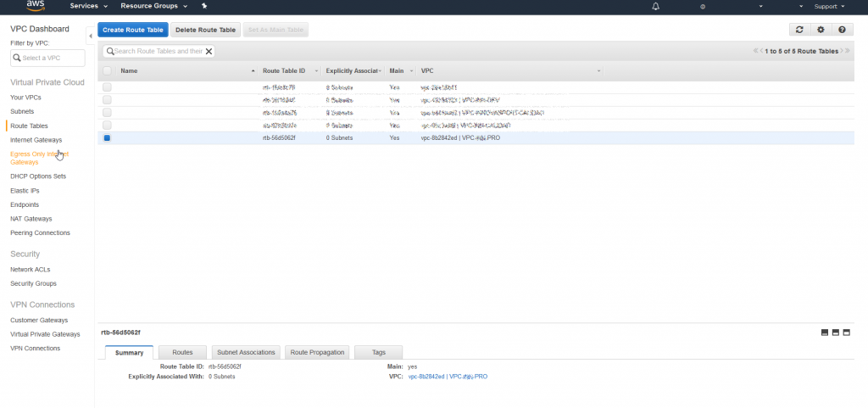This screenshot has height=408, width=868.
Task: Open the vpc-8b2842ed link in Summary
Action: (x=426, y=377)
